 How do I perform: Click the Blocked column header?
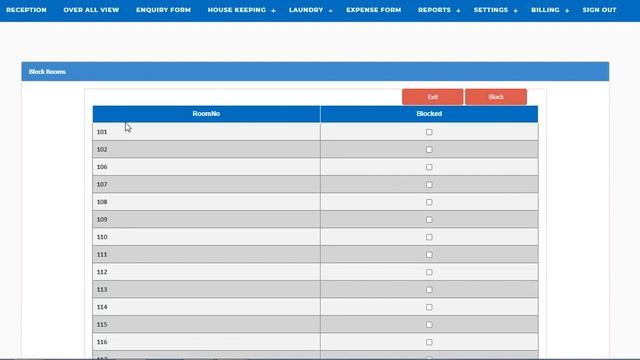click(429, 114)
